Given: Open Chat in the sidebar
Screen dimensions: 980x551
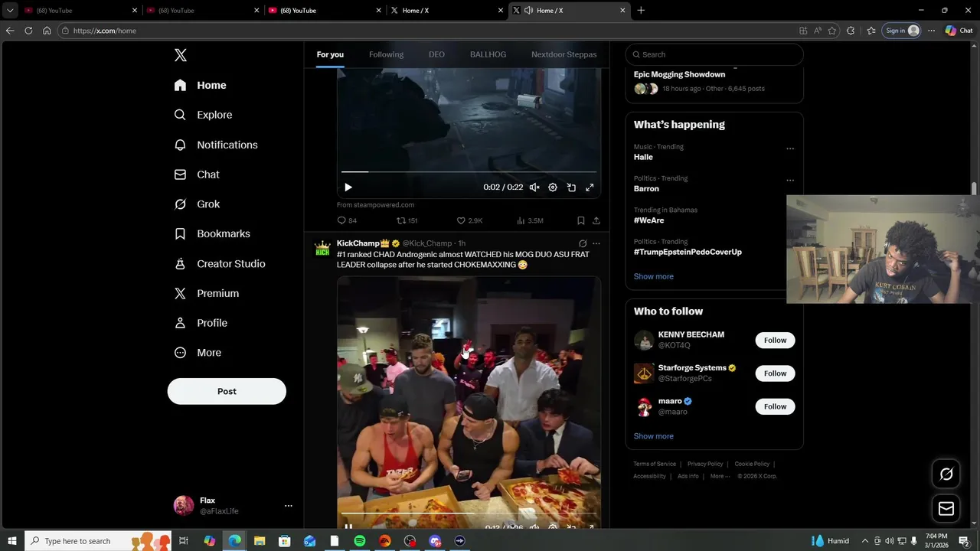Looking at the screenshot, I should (198, 174).
